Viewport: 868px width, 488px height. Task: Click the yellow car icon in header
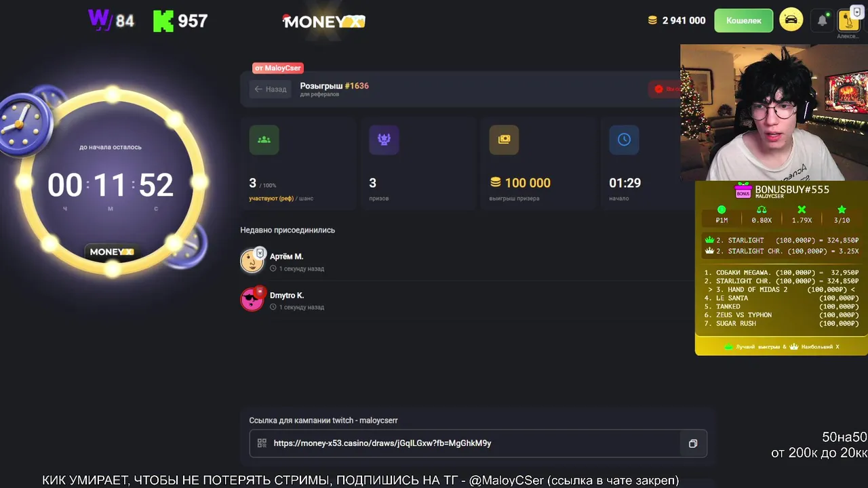(791, 20)
